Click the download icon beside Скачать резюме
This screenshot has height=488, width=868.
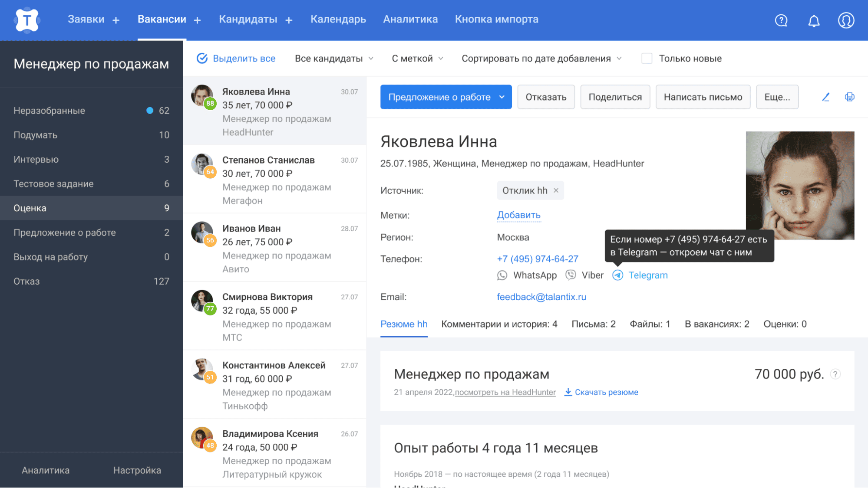coord(568,392)
